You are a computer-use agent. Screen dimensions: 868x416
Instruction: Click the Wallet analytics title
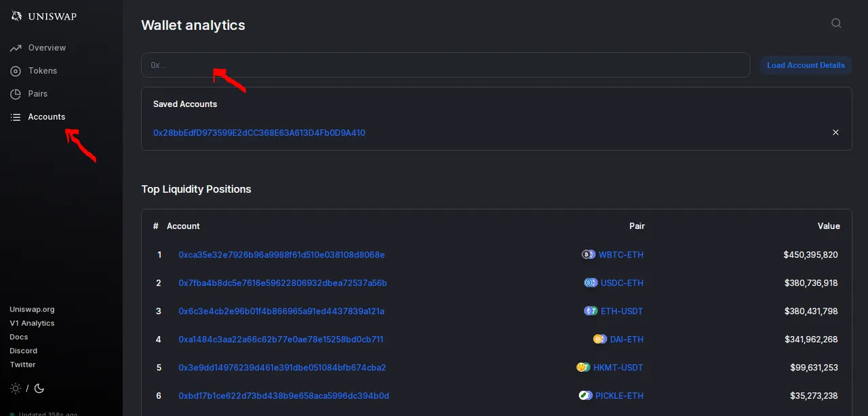tap(193, 25)
